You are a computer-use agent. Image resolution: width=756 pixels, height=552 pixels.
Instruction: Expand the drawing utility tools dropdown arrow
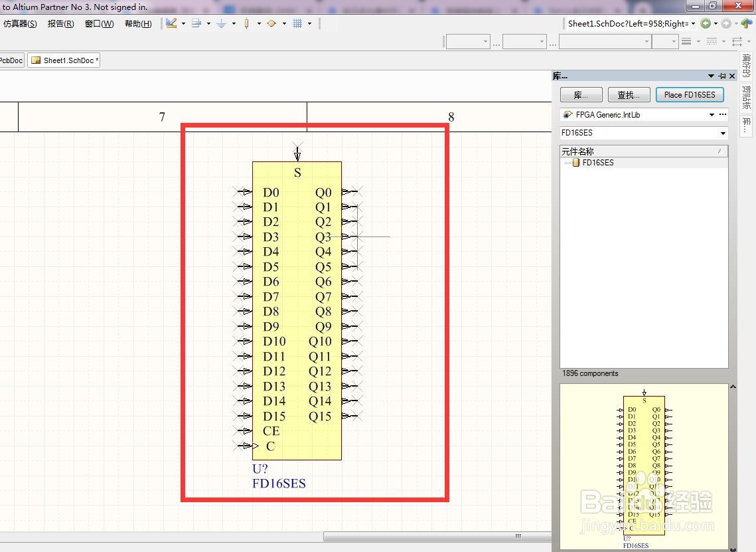[x=184, y=23]
